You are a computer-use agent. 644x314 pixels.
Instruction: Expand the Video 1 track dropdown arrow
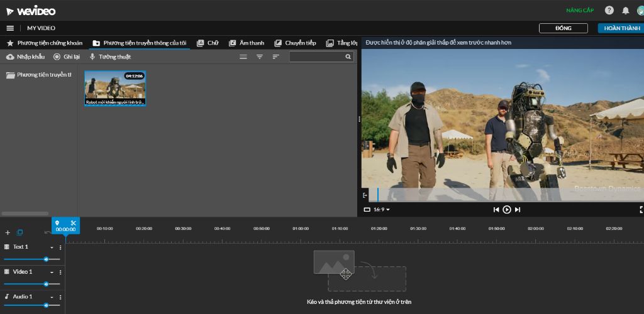click(x=52, y=273)
